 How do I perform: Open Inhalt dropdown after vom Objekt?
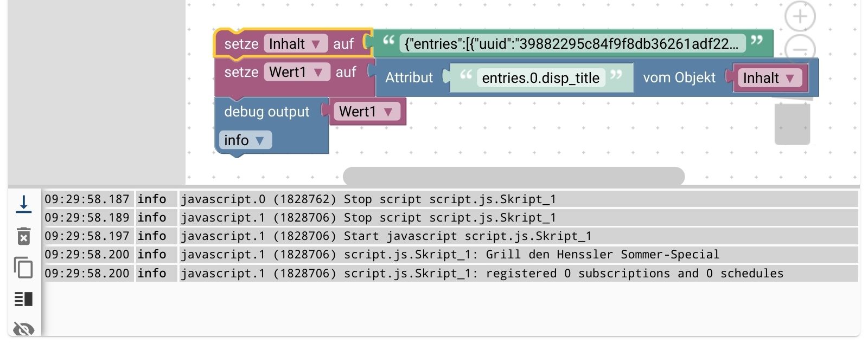(x=790, y=79)
